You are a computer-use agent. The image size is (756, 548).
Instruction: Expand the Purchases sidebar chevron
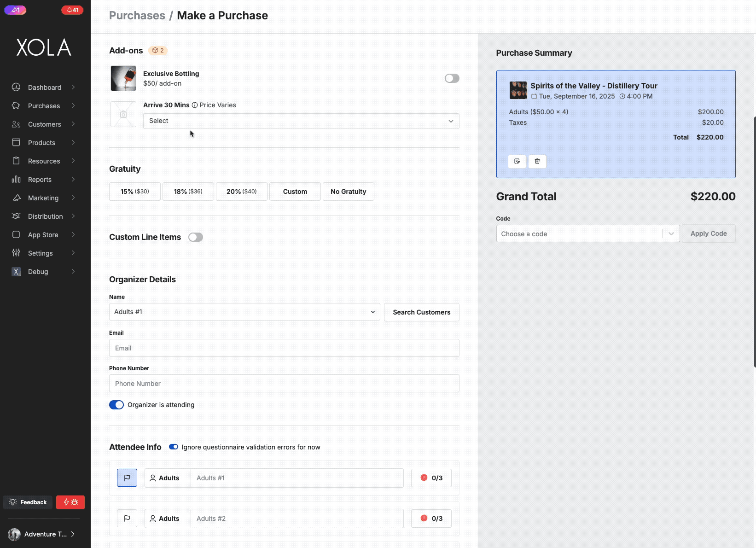(x=73, y=105)
